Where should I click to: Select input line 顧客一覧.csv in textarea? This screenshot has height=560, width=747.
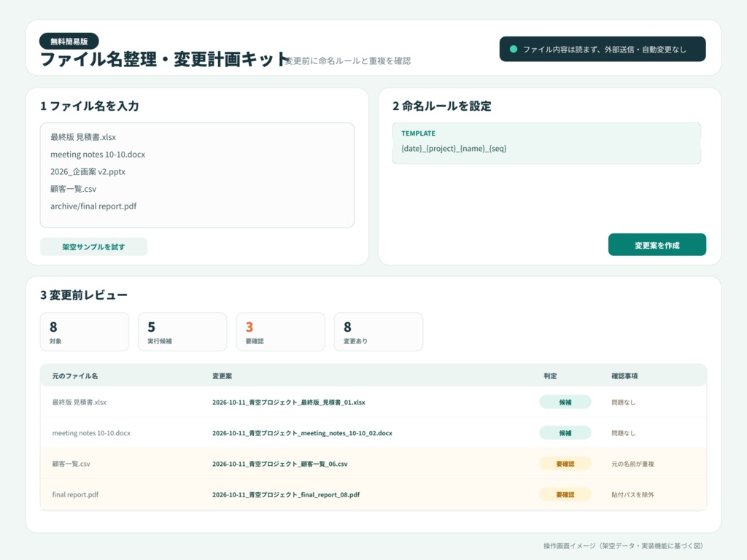[x=74, y=189]
